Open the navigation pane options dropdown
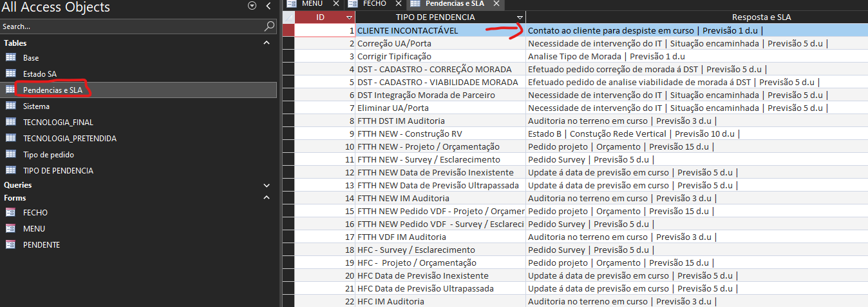 252,6
